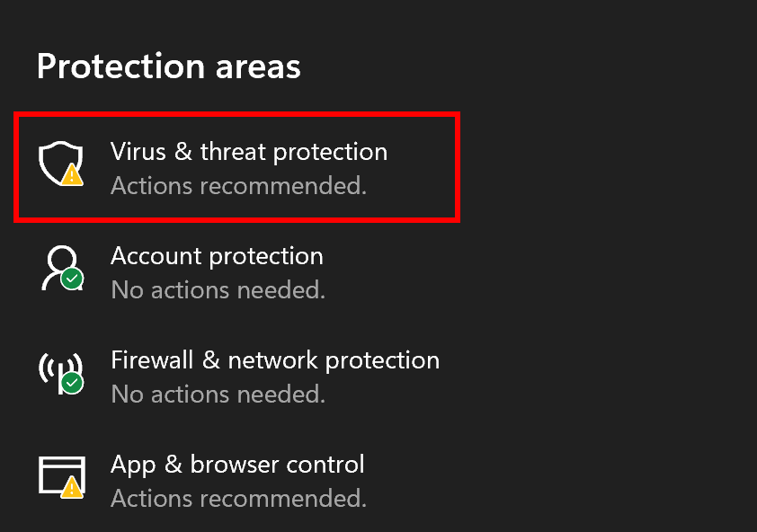Click "No actions needed." under Firewall & network protection
The image size is (757, 532).
(x=218, y=395)
